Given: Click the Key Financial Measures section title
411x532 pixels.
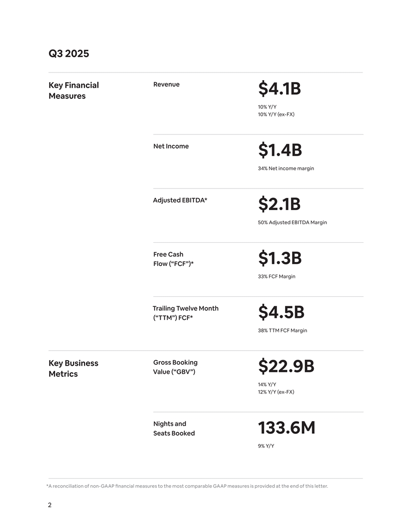Looking at the screenshot, I should [x=74, y=91].
